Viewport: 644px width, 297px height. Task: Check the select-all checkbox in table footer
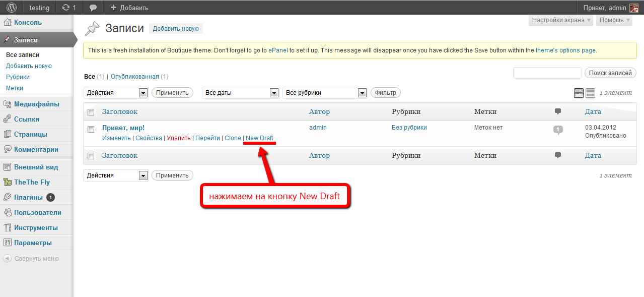pos(91,156)
